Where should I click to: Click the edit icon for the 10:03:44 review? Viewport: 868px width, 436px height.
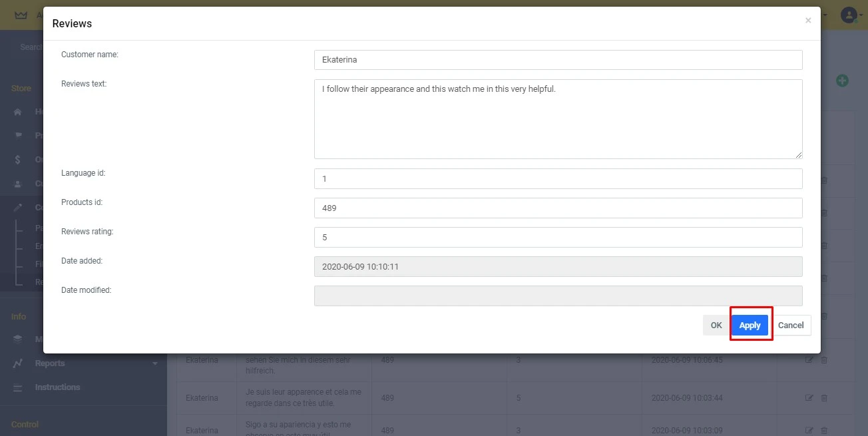(x=809, y=398)
